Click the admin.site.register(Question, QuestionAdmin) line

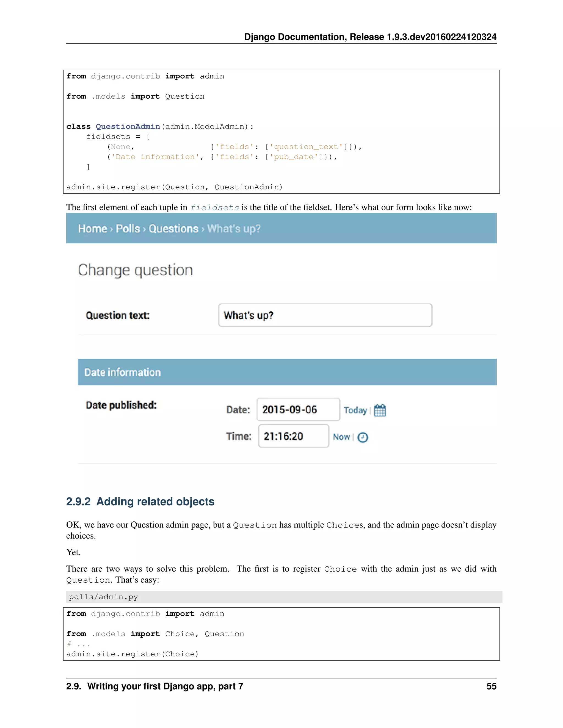pos(175,187)
